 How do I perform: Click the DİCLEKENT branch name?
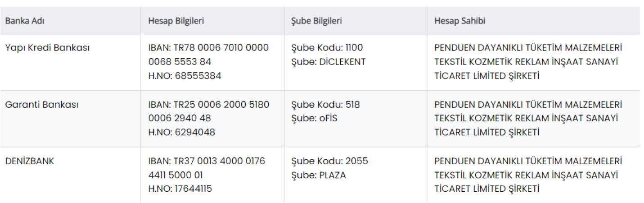[x=341, y=62]
